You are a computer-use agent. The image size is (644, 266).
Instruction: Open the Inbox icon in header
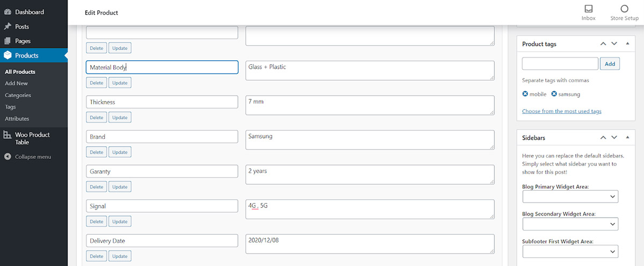(588, 9)
